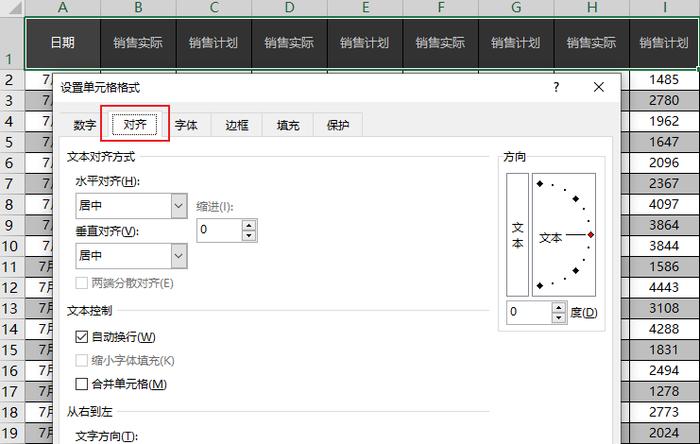Viewport: 700px width, 444px height.
Task: Select column A header
Action: pyautogui.click(x=62, y=8)
